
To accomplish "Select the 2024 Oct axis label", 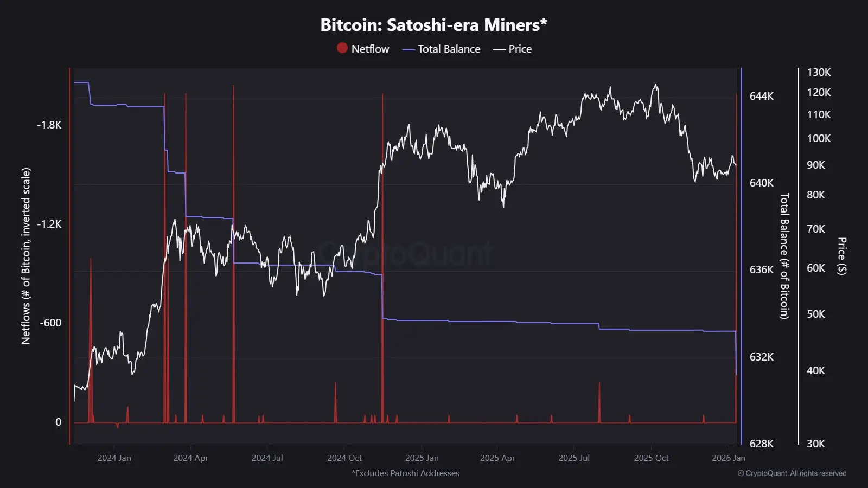I will [344, 458].
